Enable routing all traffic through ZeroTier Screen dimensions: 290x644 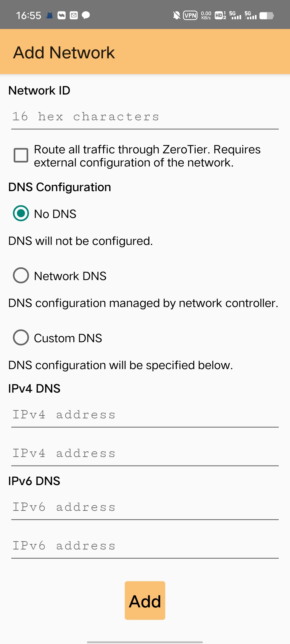[21, 155]
